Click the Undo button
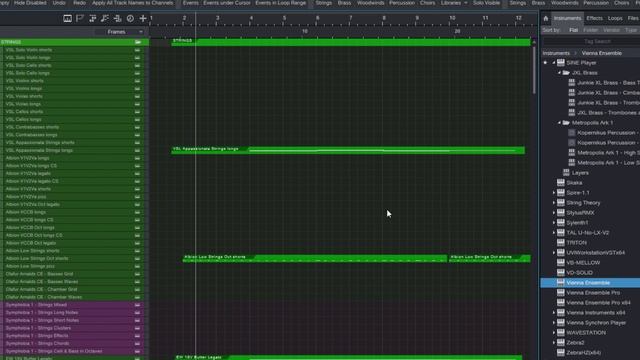This screenshot has height=360, width=640. click(x=59, y=3)
